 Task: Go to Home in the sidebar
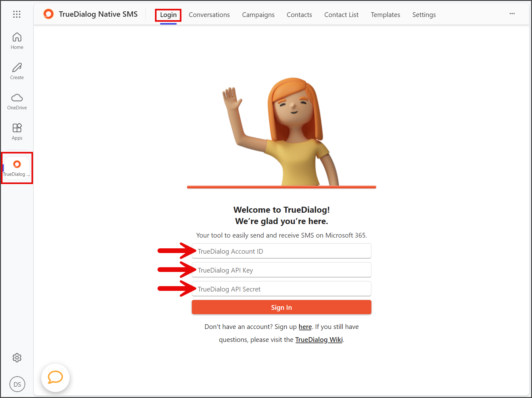17,41
